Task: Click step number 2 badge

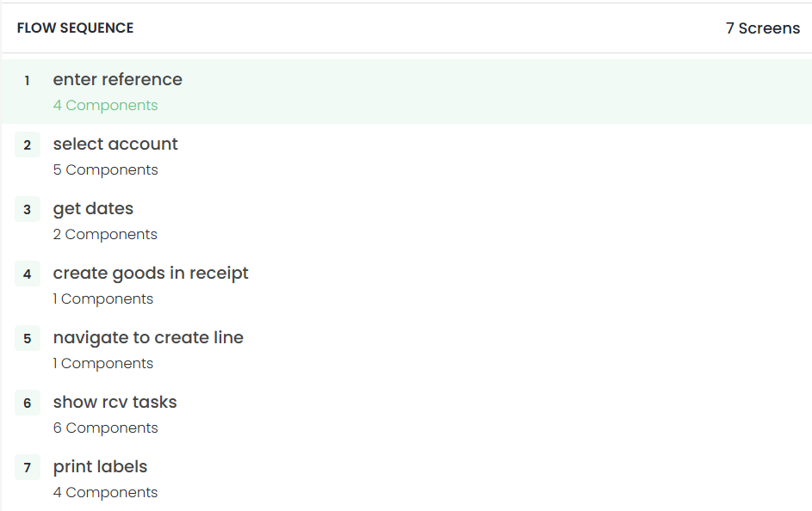Action: click(28, 145)
